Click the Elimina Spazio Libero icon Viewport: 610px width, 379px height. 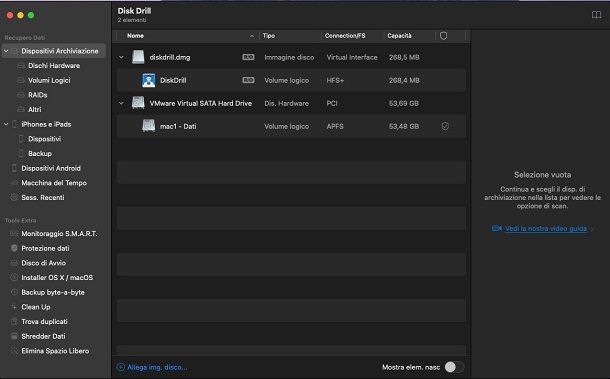[x=14, y=351]
